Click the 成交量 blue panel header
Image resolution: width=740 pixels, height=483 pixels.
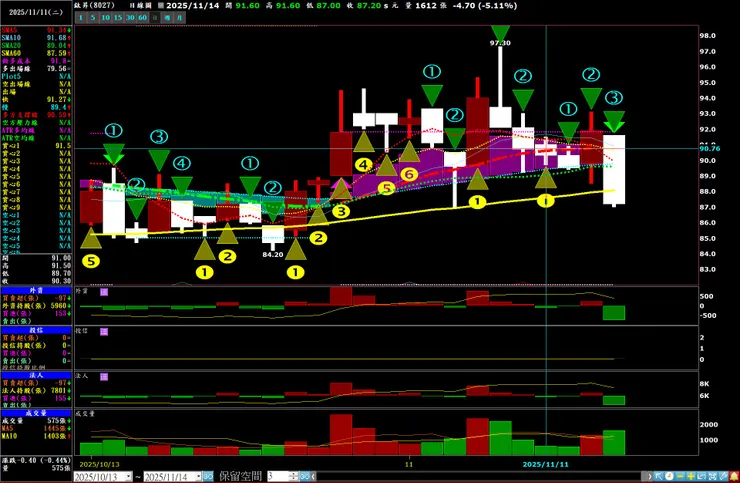point(36,413)
